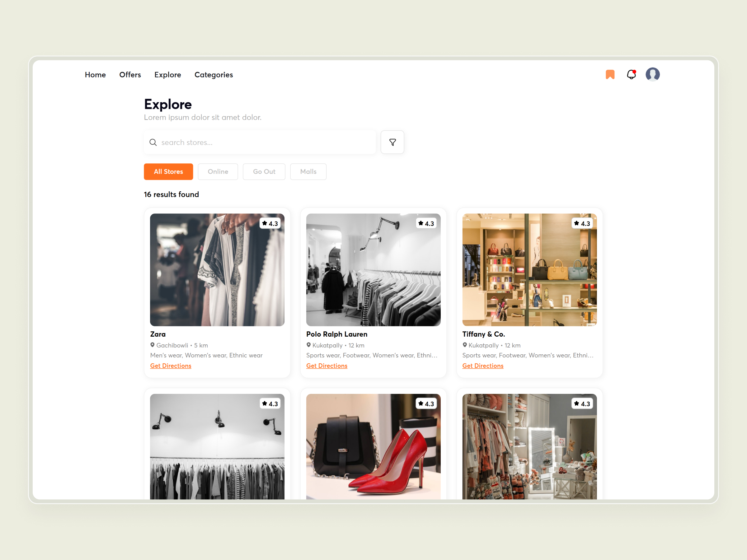747x560 pixels.
Task: Switch to the Go Out filter
Action: pyautogui.click(x=264, y=171)
